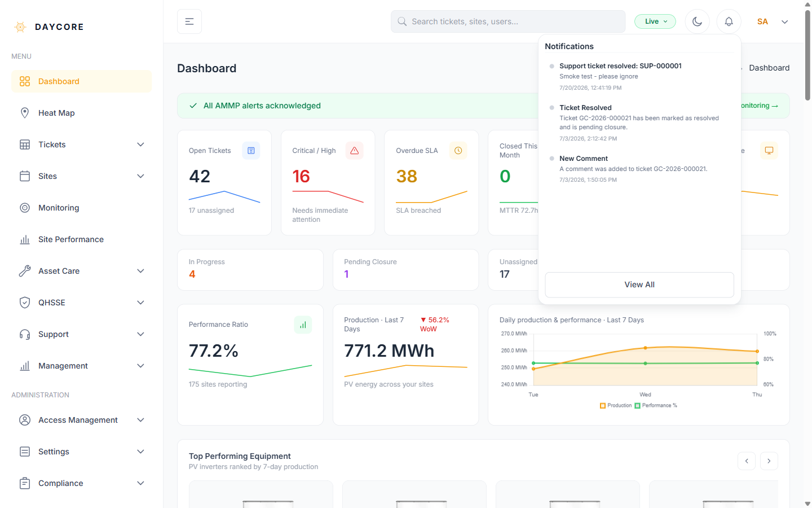812x508 pixels.
Task: Open the notifications bell icon
Action: (x=729, y=21)
